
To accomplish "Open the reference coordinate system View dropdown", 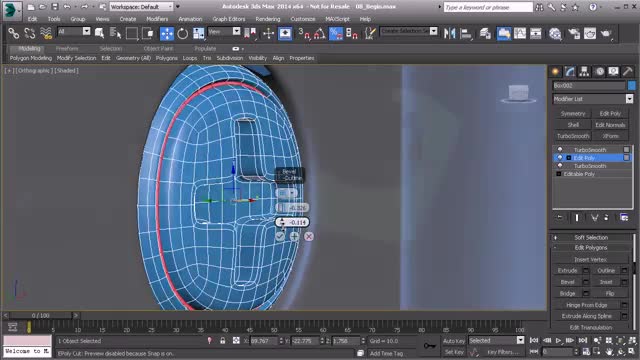I will tap(224, 31).
